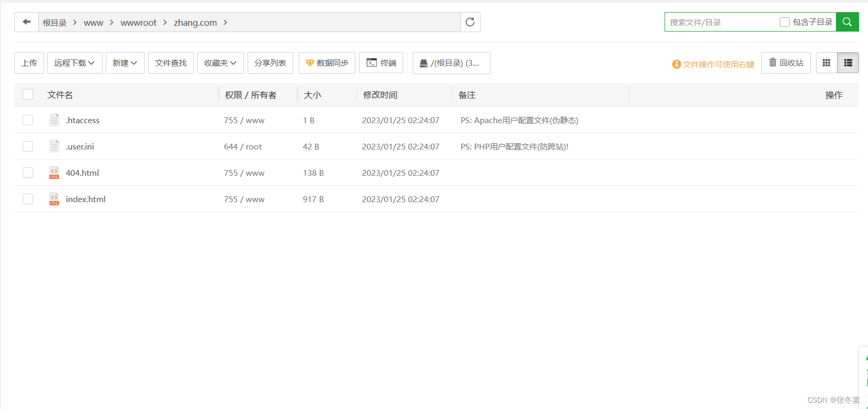Click chevron after 根目录 in path
868x409 pixels.
tap(75, 22)
